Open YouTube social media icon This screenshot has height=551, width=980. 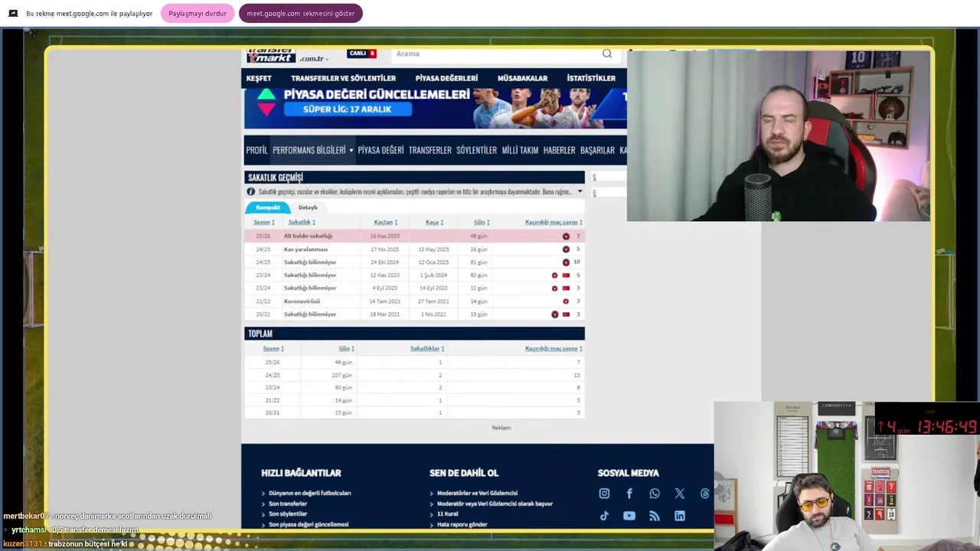click(x=629, y=516)
